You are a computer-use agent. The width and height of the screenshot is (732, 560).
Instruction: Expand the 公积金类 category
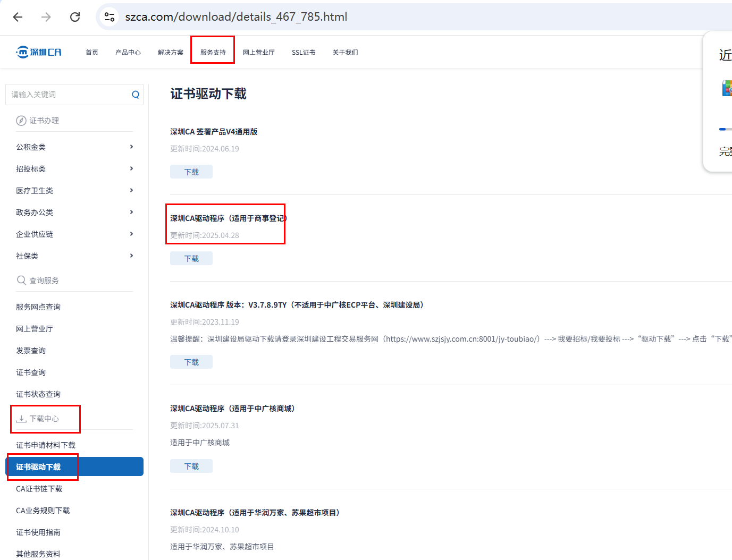click(x=131, y=147)
